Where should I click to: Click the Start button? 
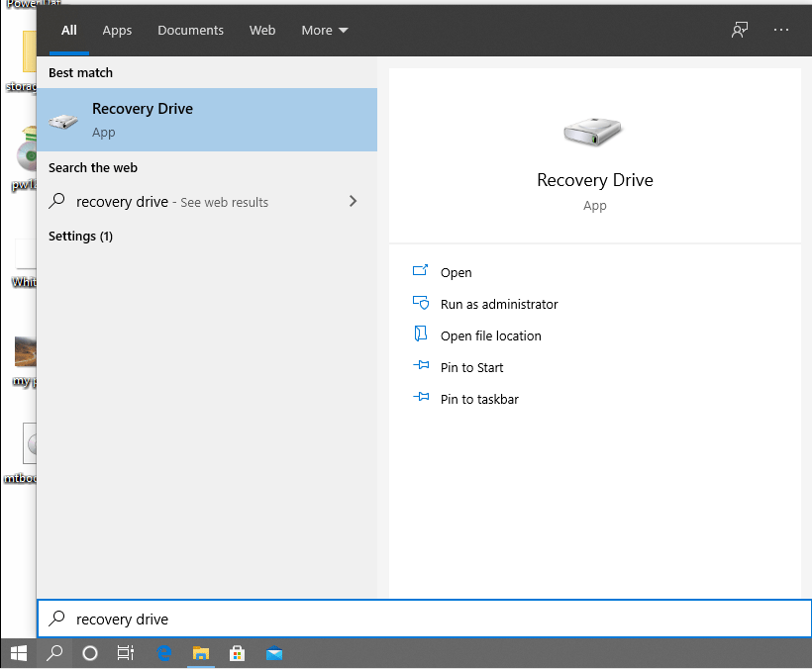pos(18,653)
